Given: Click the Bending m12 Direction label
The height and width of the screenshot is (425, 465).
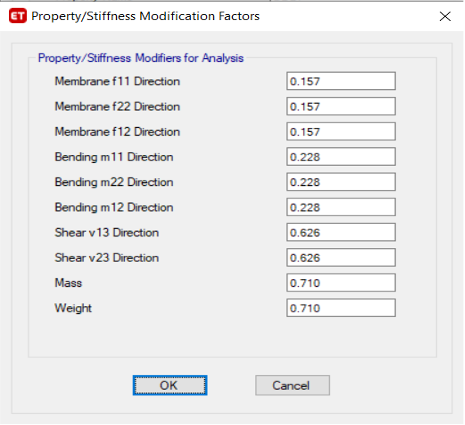Looking at the screenshot, I should tap(114, 207).
